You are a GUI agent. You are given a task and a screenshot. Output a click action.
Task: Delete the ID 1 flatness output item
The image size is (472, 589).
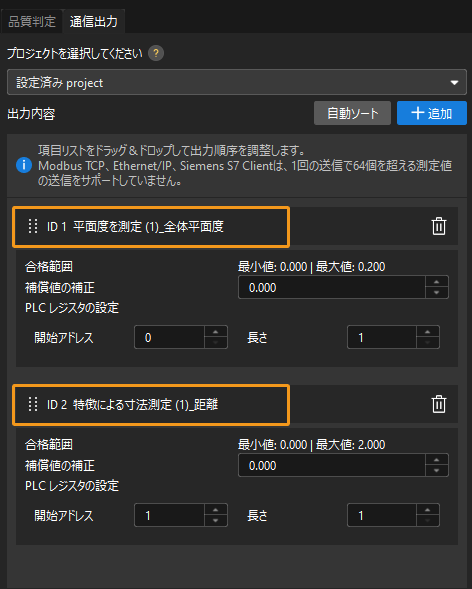(439, 227)
